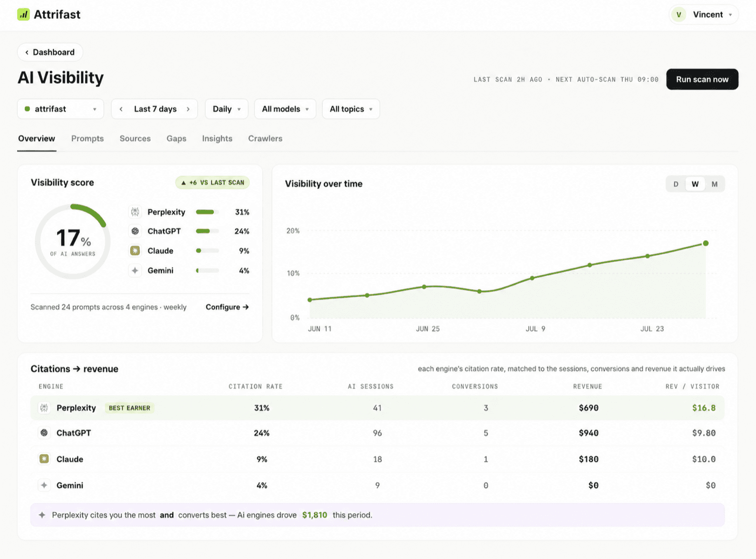Click the $1,810 total in banner
The width and height of the screenshot is (756, 559).
coord(315,515)
